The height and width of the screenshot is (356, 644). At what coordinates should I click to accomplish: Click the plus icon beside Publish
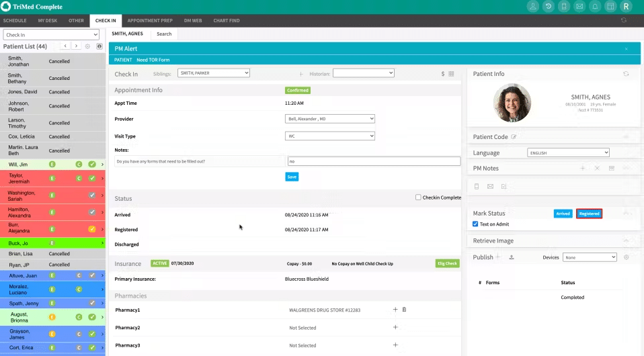point(498,257)
